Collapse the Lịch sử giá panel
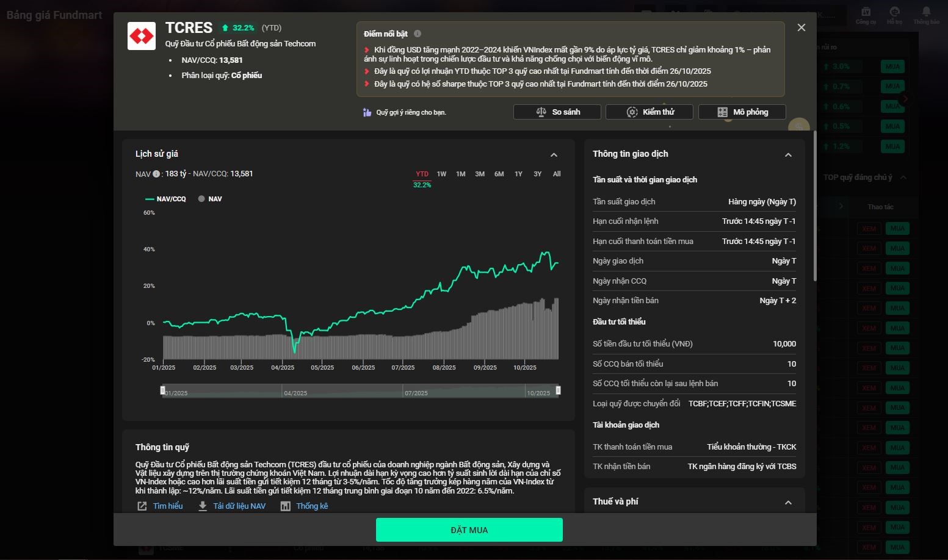948x560 pixels. [x=554, y=155]
